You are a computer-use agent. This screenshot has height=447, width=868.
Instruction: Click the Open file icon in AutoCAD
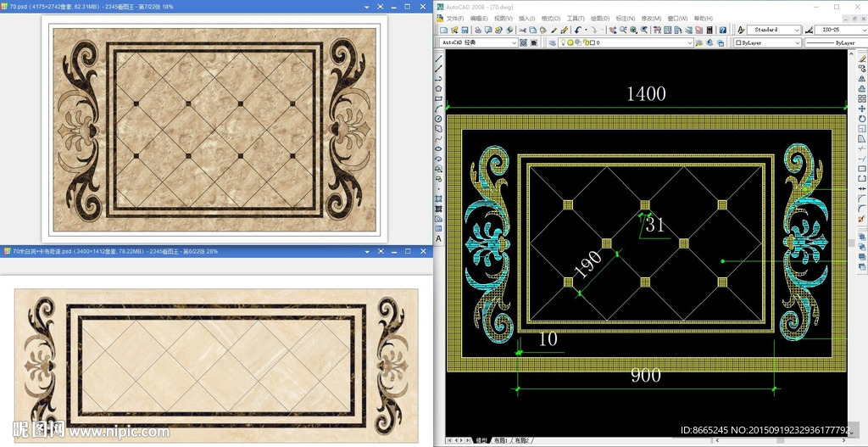(454, 30)
